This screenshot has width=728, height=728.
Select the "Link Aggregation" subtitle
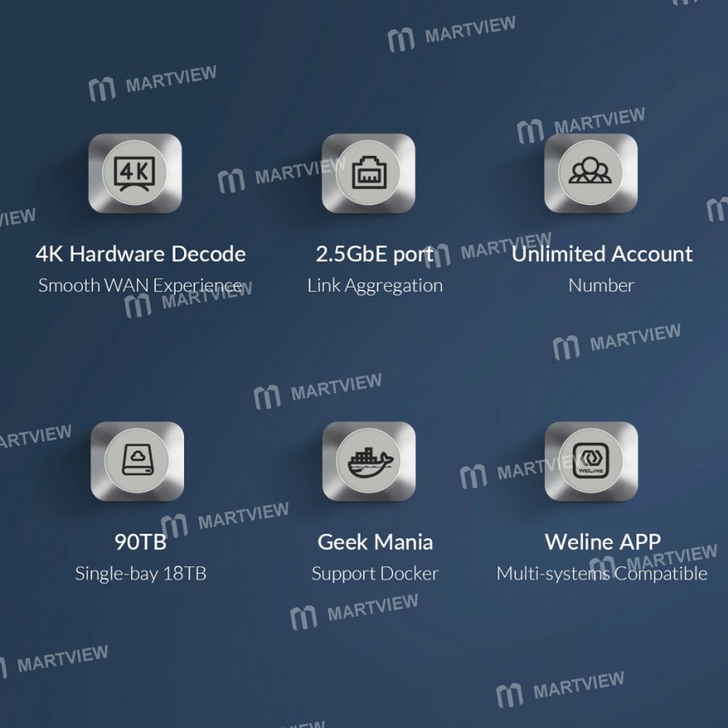tap(374, 285)
